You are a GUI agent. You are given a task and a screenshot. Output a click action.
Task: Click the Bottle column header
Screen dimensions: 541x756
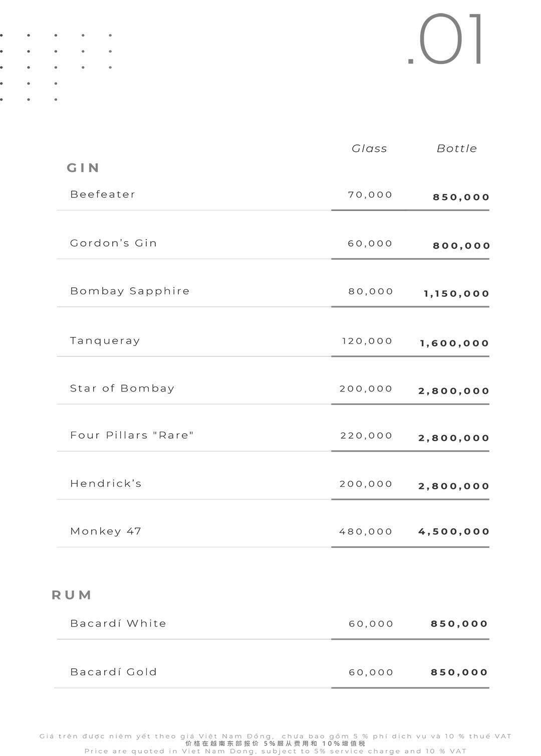point(456,148)
